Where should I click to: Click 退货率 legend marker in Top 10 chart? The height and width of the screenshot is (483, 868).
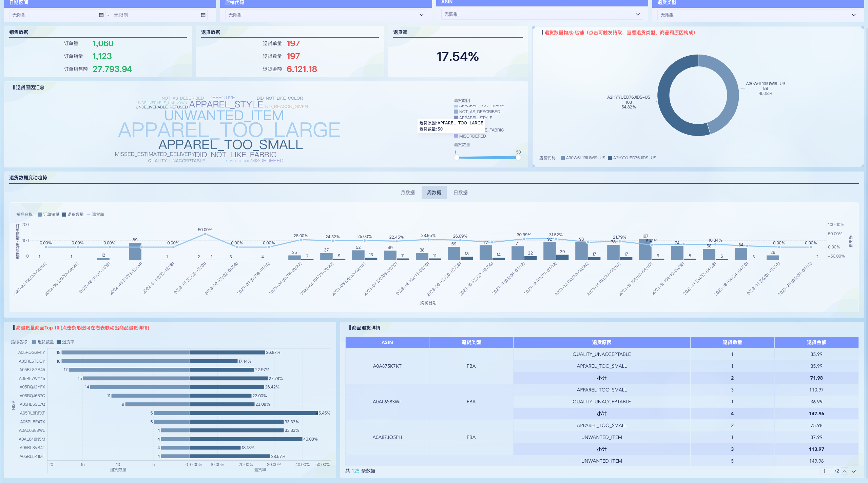(x=59, y=342)
